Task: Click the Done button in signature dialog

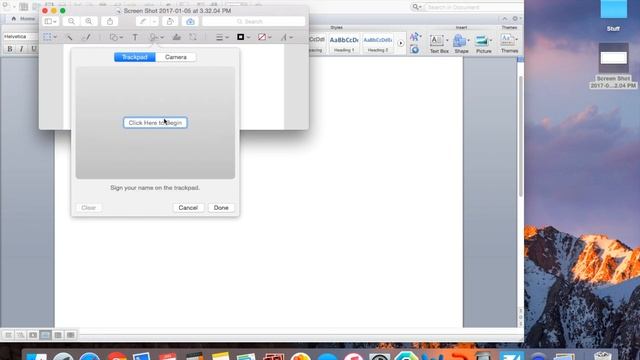Action: (x=221, y=208)
